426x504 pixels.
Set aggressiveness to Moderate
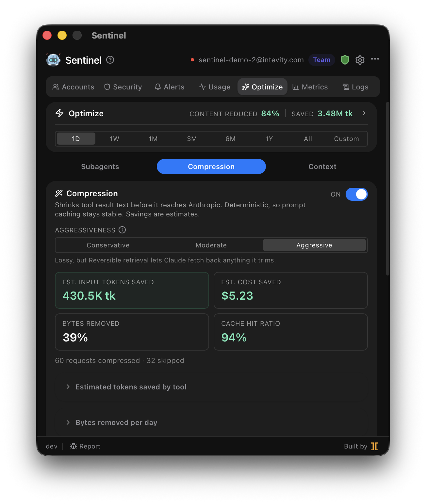[211, 245]
